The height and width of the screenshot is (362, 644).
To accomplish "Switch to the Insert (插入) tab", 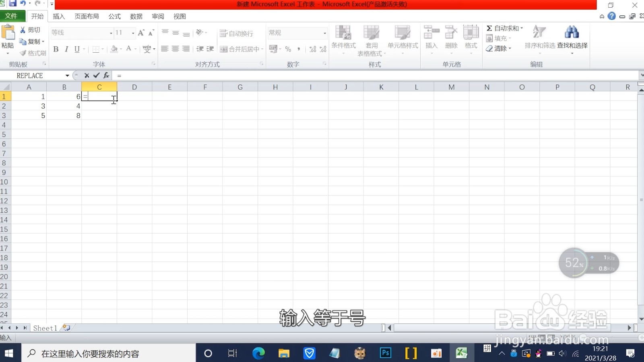I will (59, 16).
